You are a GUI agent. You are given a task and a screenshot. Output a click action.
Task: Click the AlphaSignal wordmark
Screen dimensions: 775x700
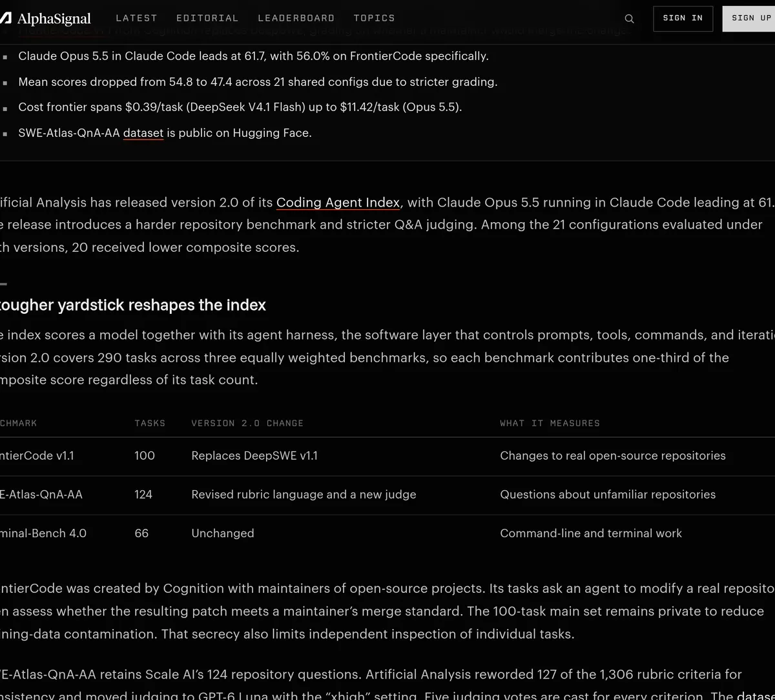(54, 19)
